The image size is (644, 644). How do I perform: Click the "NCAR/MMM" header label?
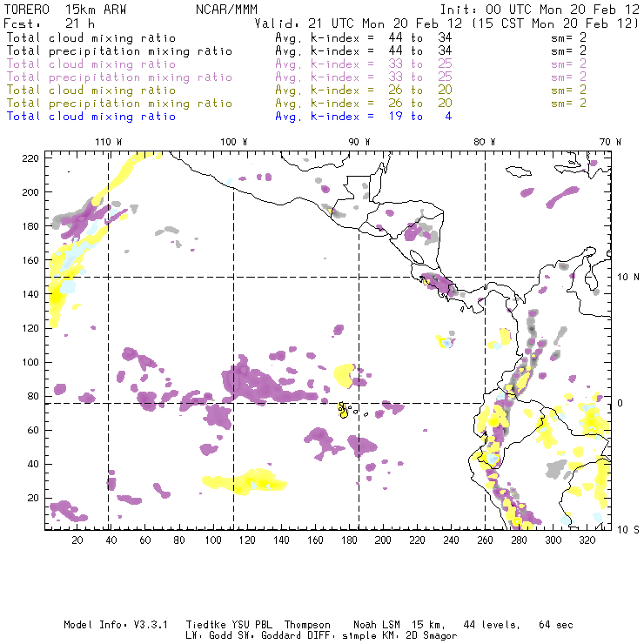tap(227, 10)
